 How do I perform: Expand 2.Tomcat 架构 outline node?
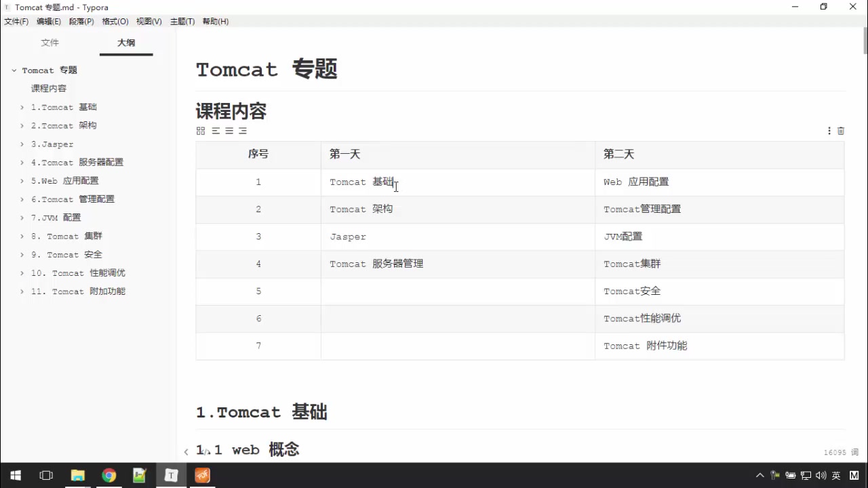(x=22, y=125)
